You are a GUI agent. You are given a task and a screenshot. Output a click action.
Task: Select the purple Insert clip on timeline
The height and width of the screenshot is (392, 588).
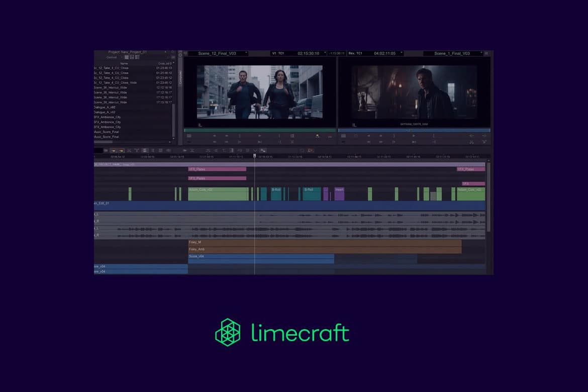[x=339, y=193]
